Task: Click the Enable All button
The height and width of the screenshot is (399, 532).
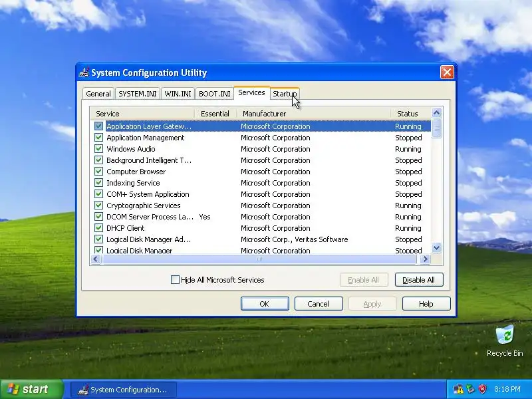Action: (x=363, y=280)
